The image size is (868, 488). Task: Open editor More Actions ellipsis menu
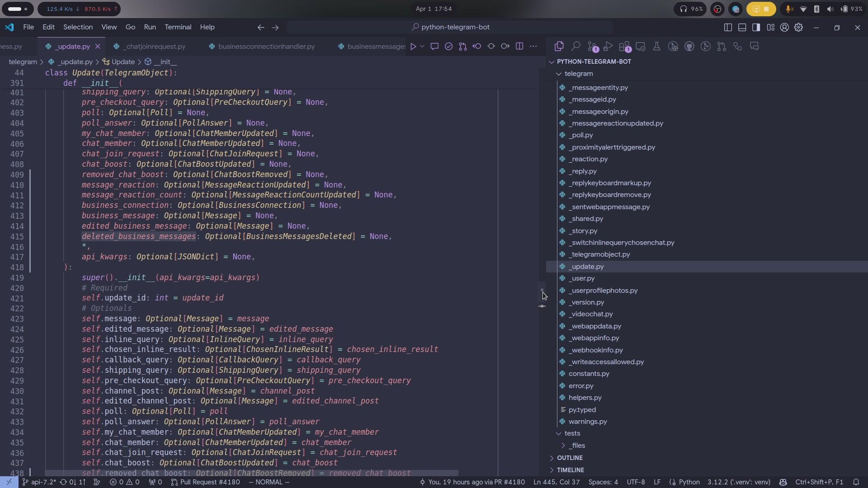pos(533,46)
